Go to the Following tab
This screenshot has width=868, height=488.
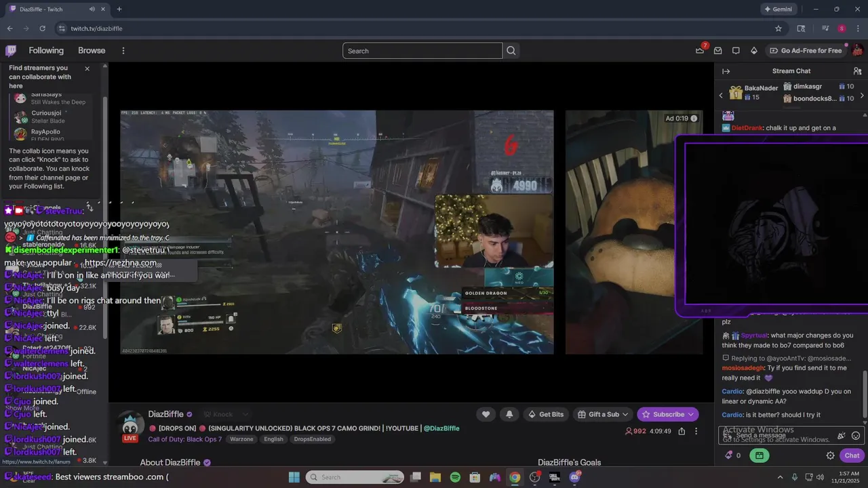[x=46, y=51]
